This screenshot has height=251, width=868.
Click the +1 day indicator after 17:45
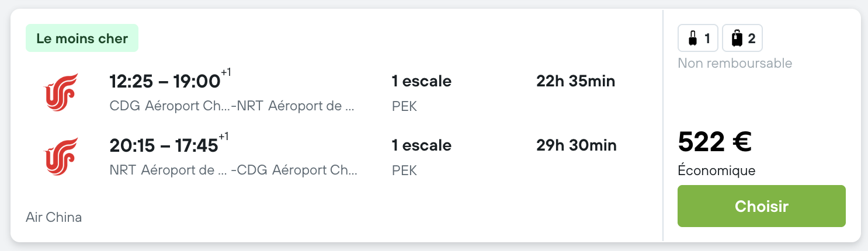(x=224, y=137)
